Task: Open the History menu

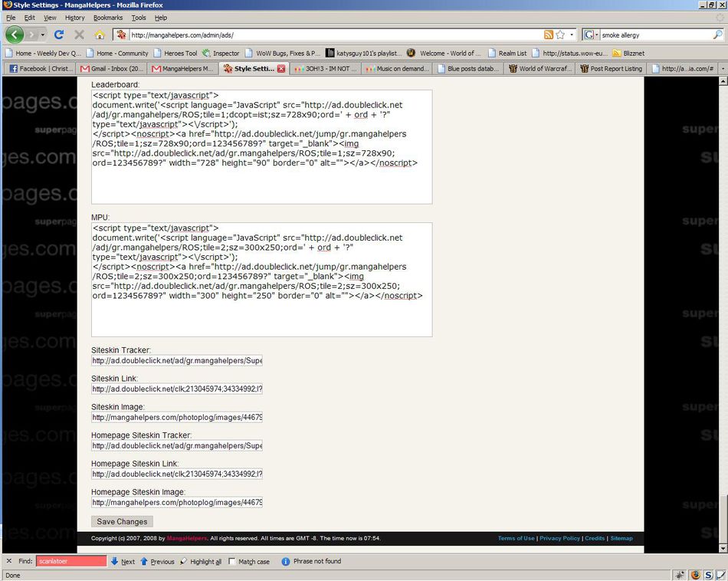Action: click(x=75, y=18)
